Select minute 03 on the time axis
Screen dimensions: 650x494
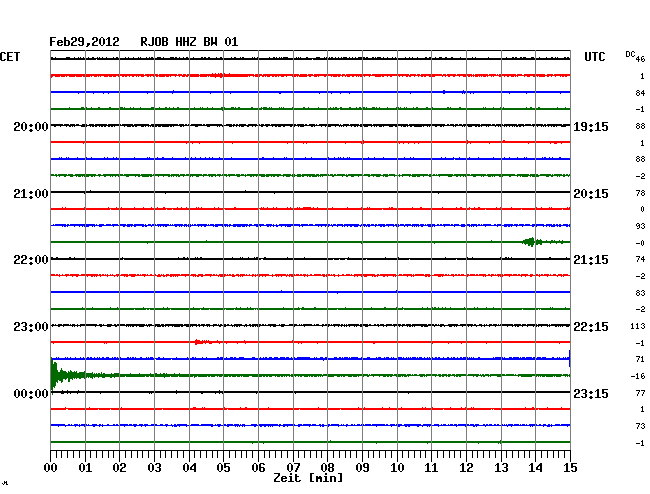coord(155,467)
